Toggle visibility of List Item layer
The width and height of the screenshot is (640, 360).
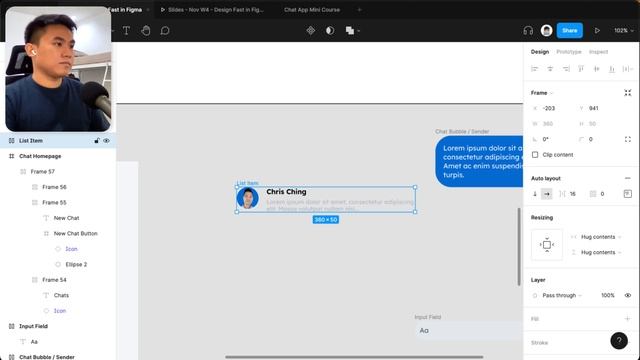(107, 141)
